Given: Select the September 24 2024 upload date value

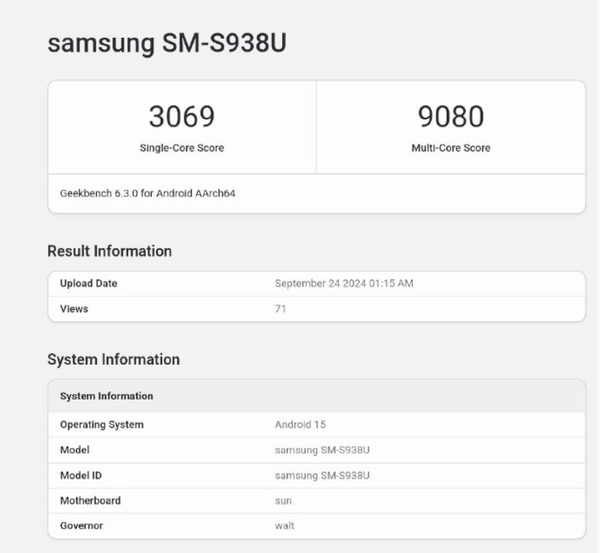Looking at the screenshot, I should click(344, 284).
